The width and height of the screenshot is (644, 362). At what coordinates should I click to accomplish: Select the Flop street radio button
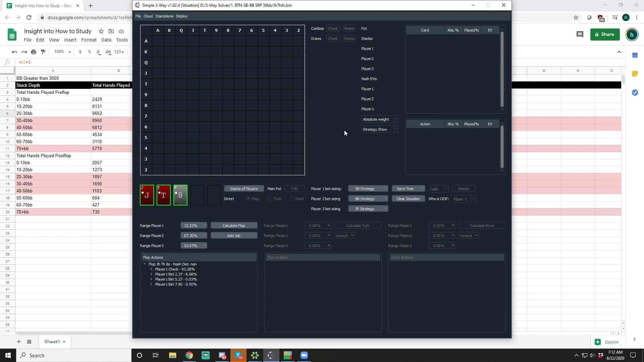[x=248, y=198]
